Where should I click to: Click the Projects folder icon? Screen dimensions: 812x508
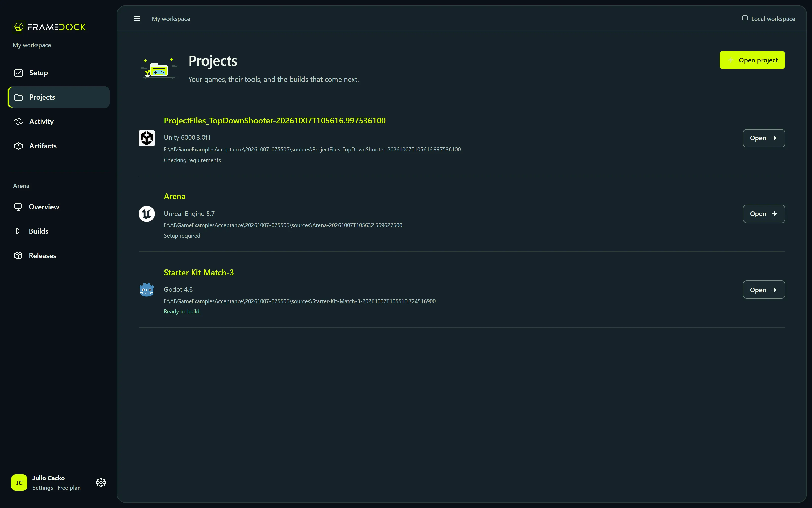click(x=19, y=97)
